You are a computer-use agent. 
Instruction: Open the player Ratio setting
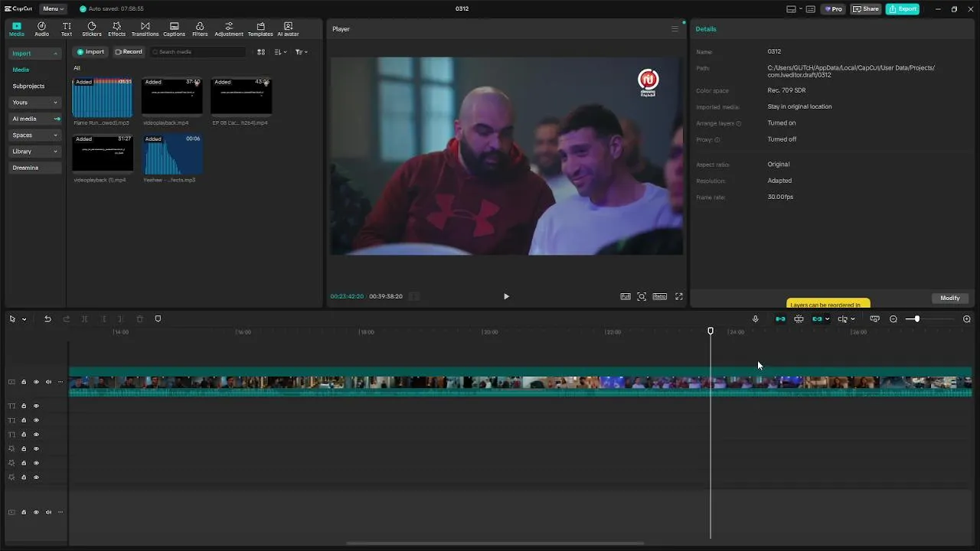coord(659,296)
